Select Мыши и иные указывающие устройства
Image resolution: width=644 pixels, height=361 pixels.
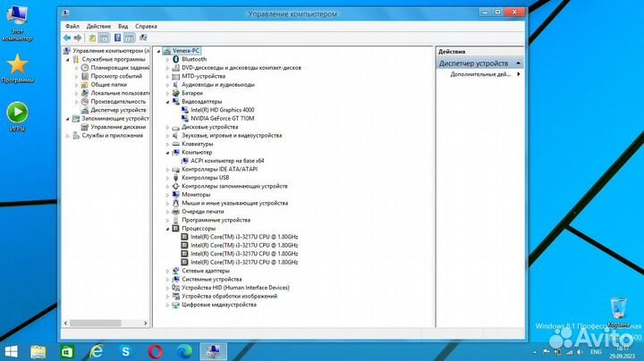[x=234, y=203]
